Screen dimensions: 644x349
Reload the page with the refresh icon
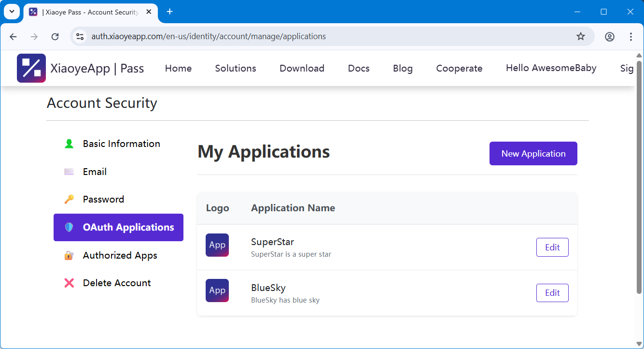coord(55,37)
